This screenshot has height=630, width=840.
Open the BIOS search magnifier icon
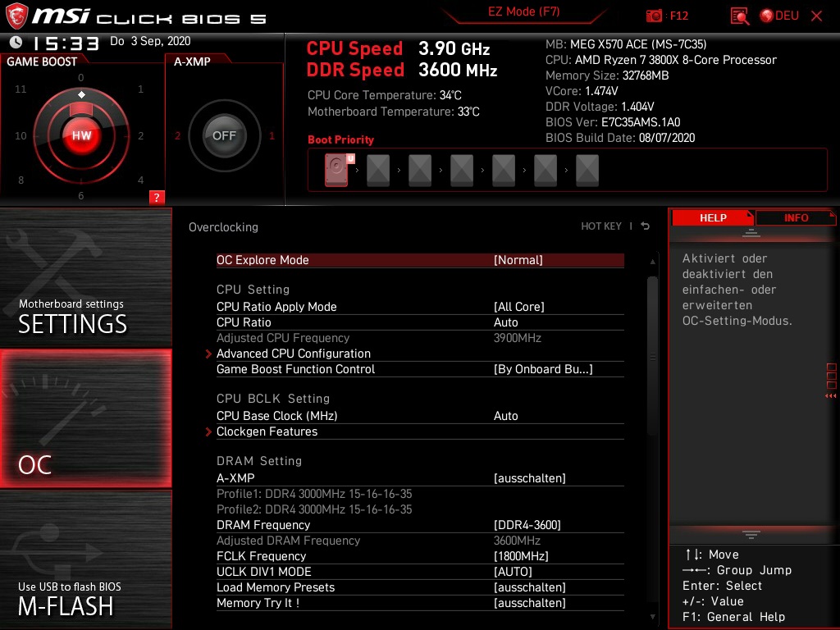click(x=739, y=16)
